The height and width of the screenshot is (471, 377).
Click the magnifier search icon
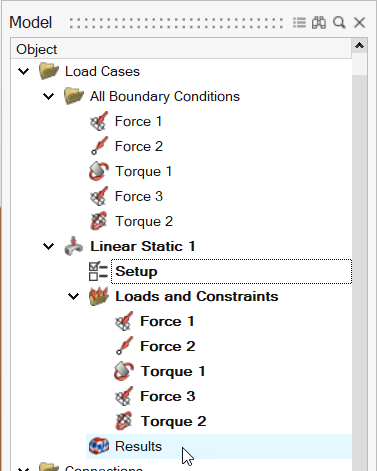pos(339,23)
